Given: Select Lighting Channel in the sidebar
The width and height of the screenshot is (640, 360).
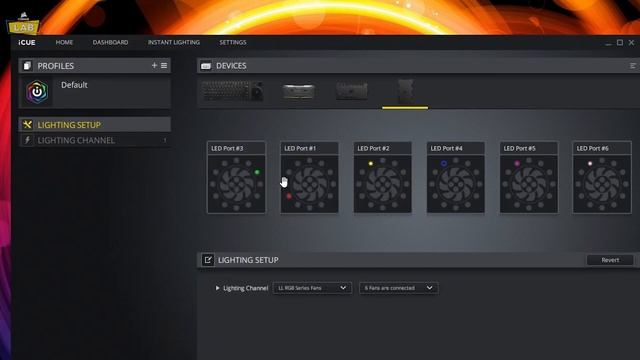Looking at the screenshot, I should point(95,140).
